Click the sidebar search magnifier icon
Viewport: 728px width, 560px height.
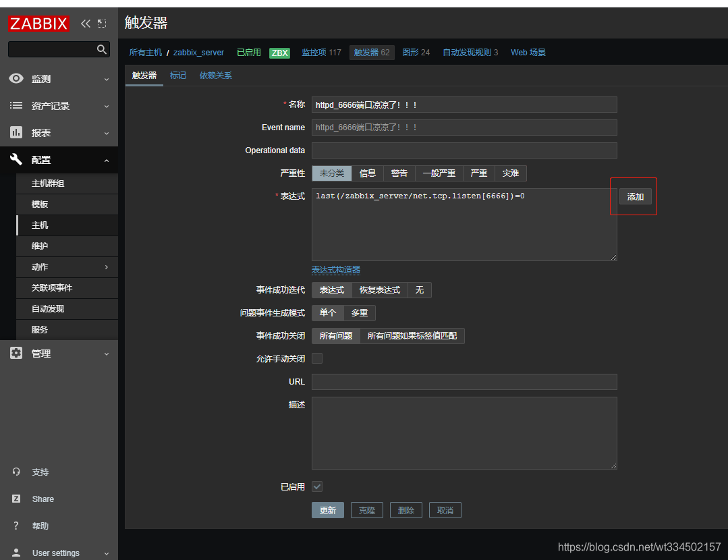(x=102, y=49)
